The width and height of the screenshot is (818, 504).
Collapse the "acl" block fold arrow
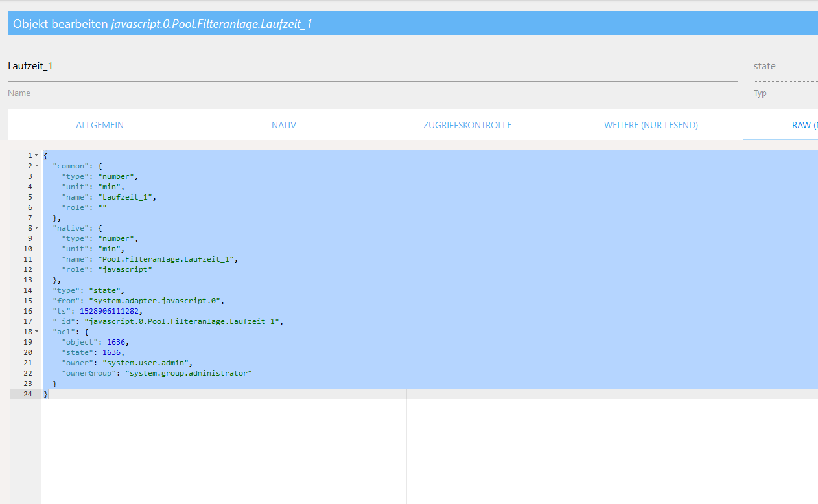pos(36,332)
